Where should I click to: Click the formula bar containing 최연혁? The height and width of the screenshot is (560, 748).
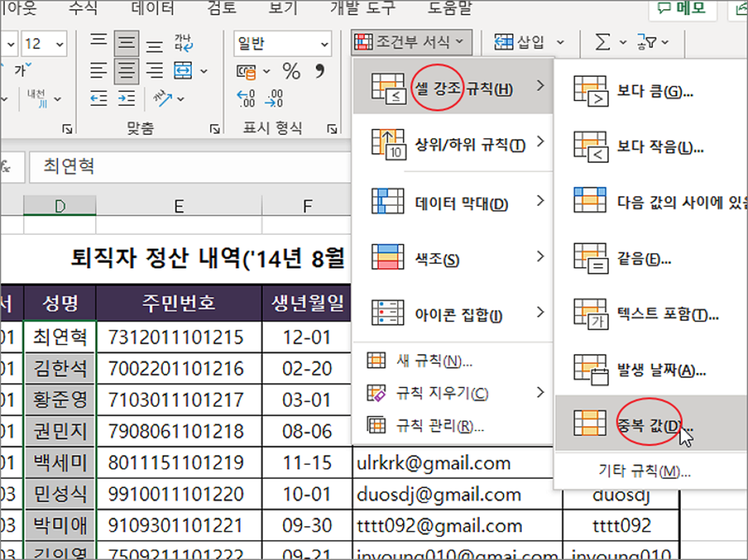click(189, 167)
